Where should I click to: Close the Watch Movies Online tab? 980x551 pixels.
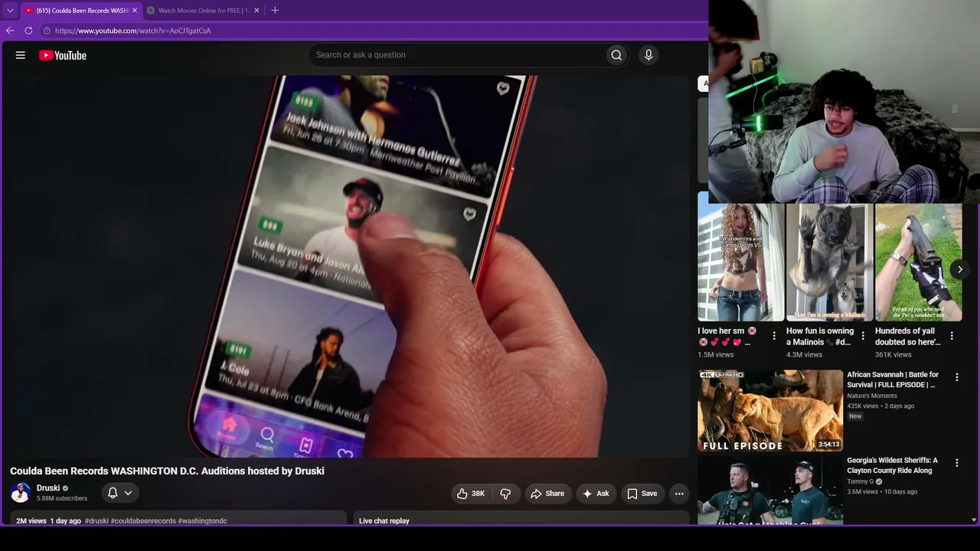coord(256,11)
